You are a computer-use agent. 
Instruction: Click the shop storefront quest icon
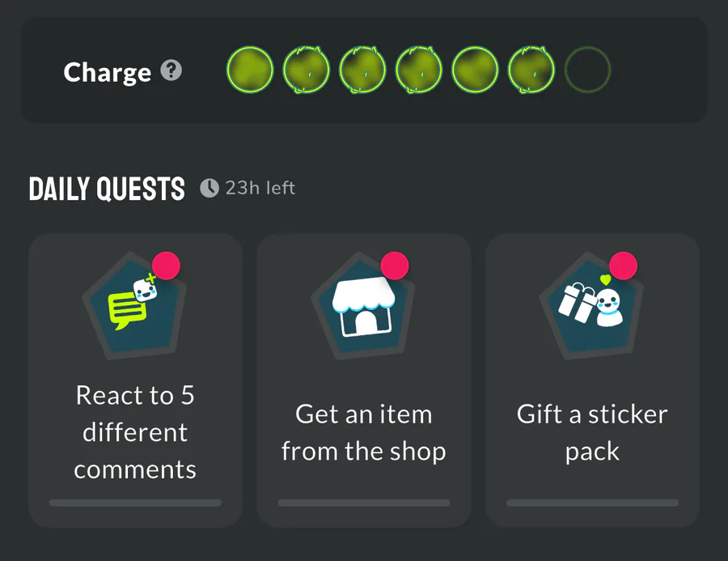point(363,305)
